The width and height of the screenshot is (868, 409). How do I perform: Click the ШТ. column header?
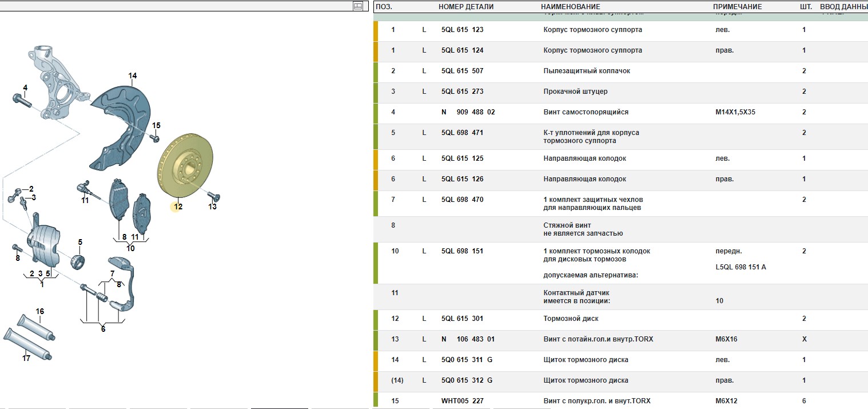point(806,7)
